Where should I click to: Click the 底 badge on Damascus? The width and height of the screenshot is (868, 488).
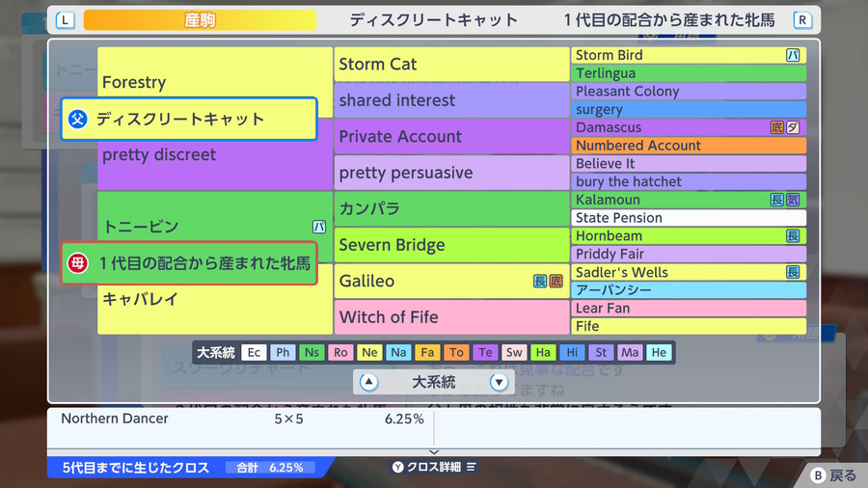(x=777, y=127)
